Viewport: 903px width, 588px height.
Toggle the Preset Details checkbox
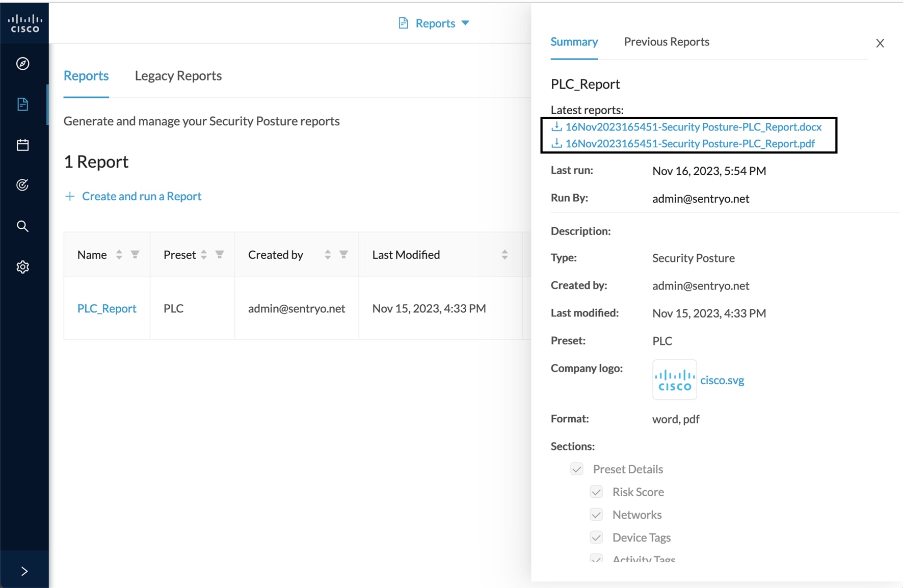coord(576,469)
